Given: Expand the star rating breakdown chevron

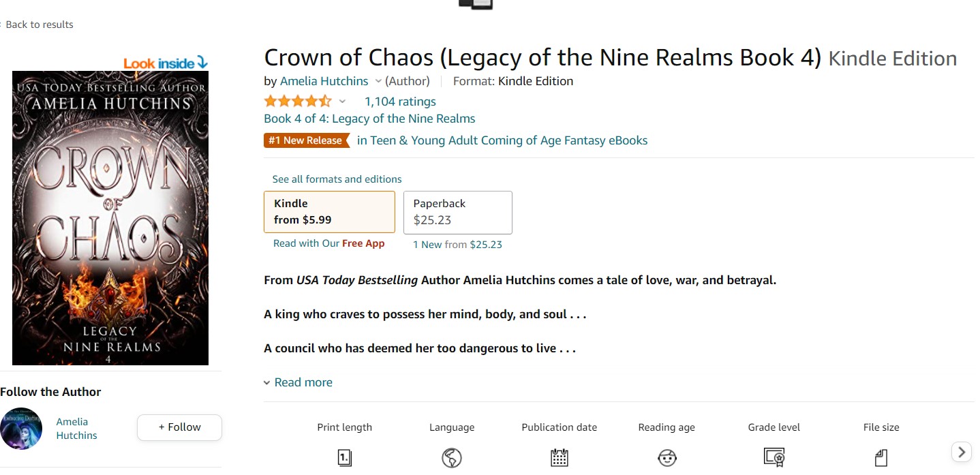Looking at the screenshot, I should tap(343, 102).
